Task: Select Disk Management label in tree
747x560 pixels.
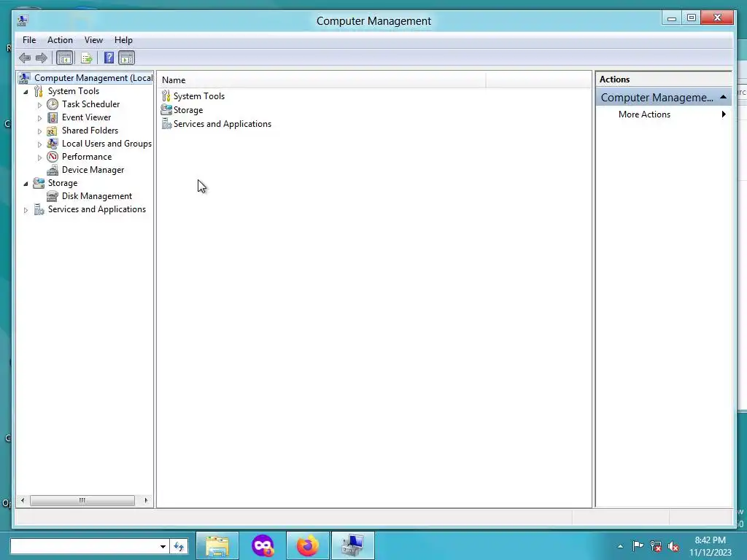Action: point(97,196)
